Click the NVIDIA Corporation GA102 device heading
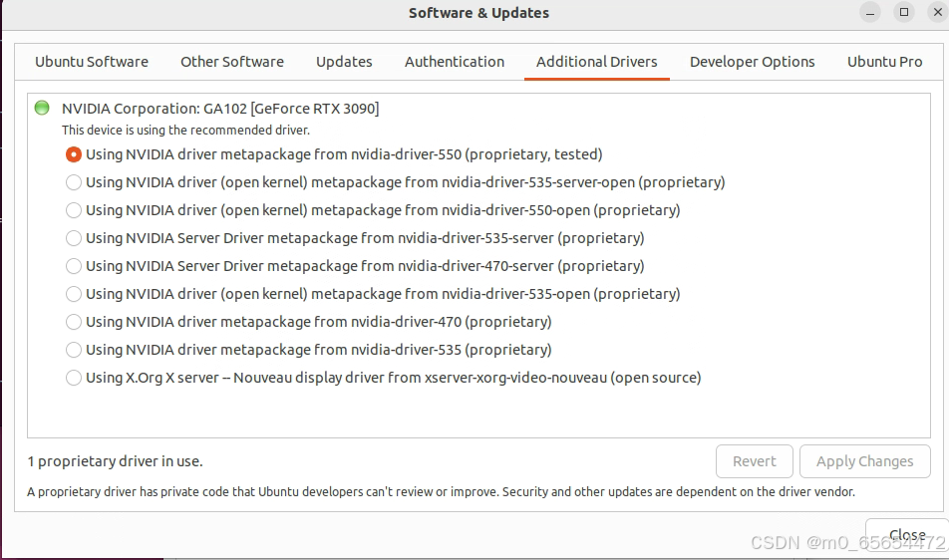Image resolution: width=949 pixels, height=560 pixels. [x=220, y=109]
